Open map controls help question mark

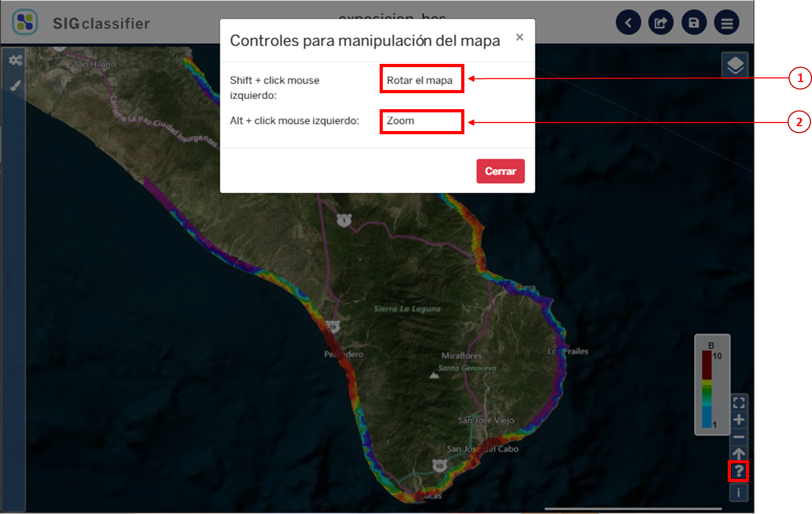tap(738, 471)
